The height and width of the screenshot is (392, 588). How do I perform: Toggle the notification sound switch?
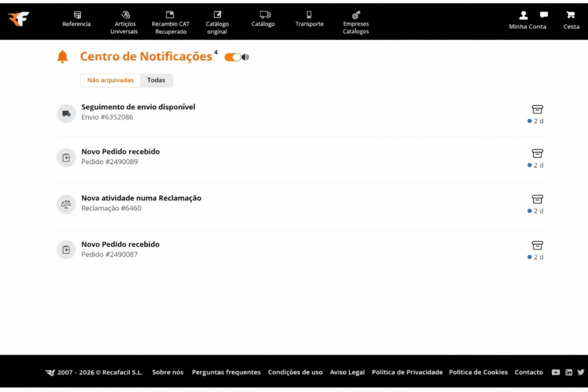click(233, 57)
